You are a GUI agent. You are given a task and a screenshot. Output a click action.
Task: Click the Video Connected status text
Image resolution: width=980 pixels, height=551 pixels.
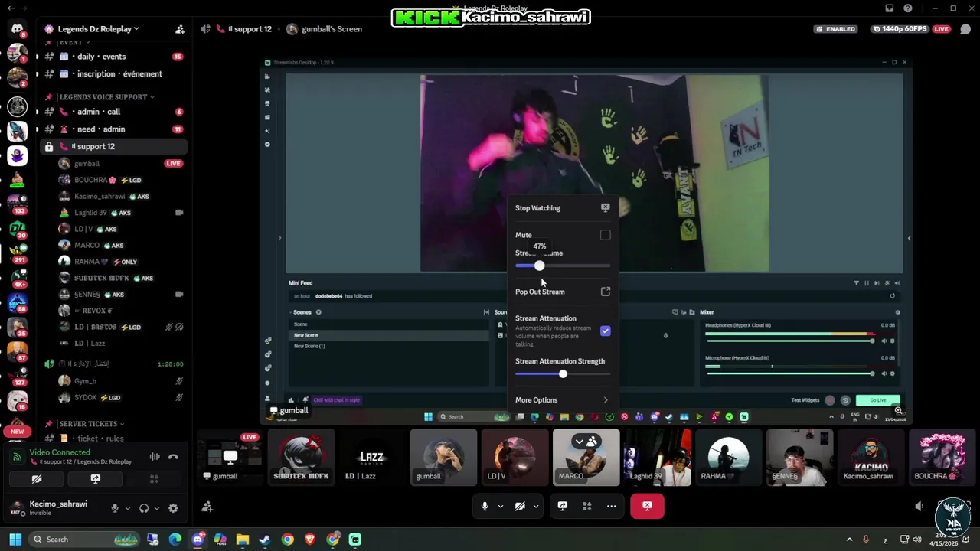pos(60,452)
